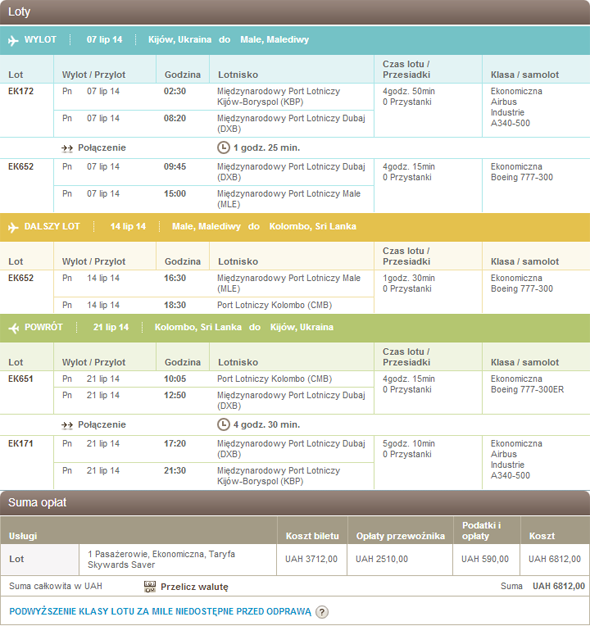
Task: Click the connection arrows icon after EK651
Action: click(x=67, y=425)
